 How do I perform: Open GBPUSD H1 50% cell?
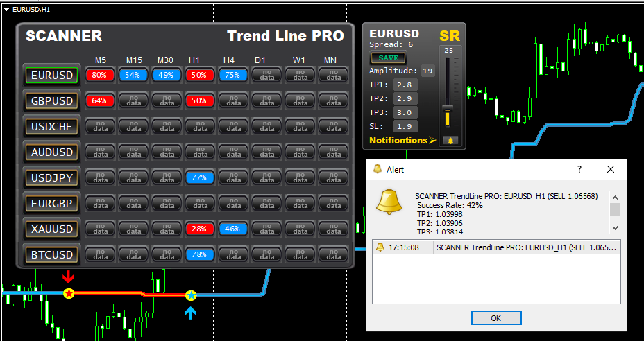point(200,100)
